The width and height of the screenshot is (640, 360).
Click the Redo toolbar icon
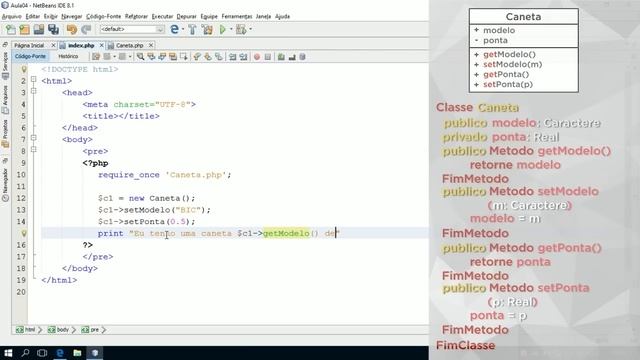[x=86, y=29]
